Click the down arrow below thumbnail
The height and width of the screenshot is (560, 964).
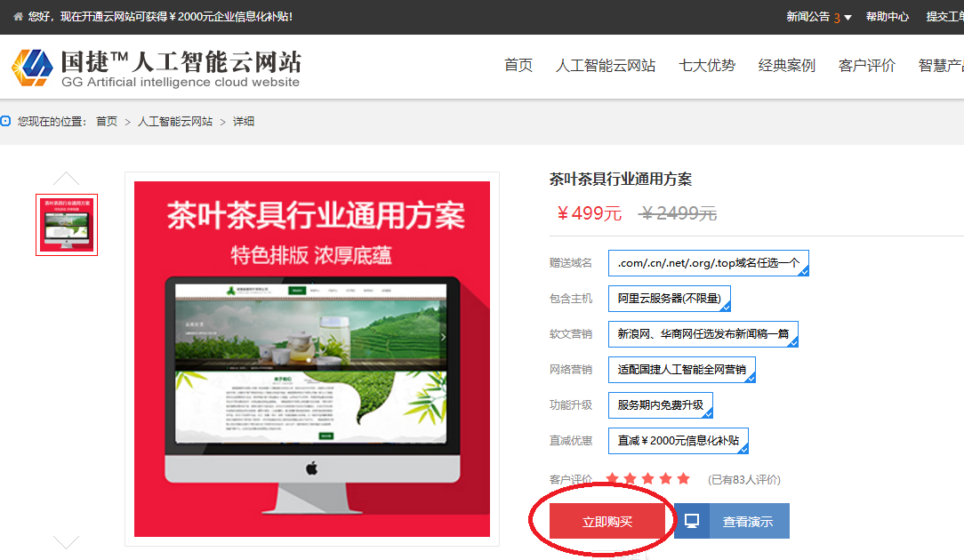click(x=67, y=541)
